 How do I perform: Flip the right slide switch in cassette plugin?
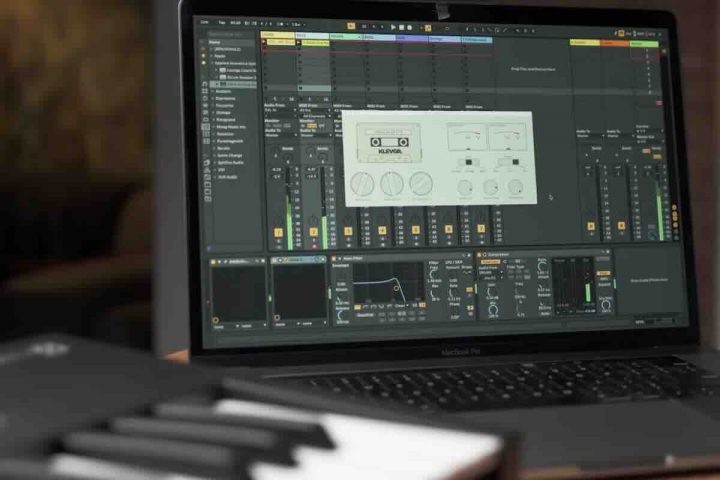pyautogui.click(x=508, y=162)
